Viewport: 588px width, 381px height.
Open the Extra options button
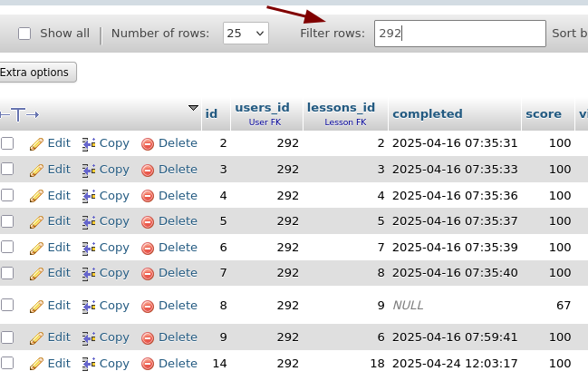36,72
